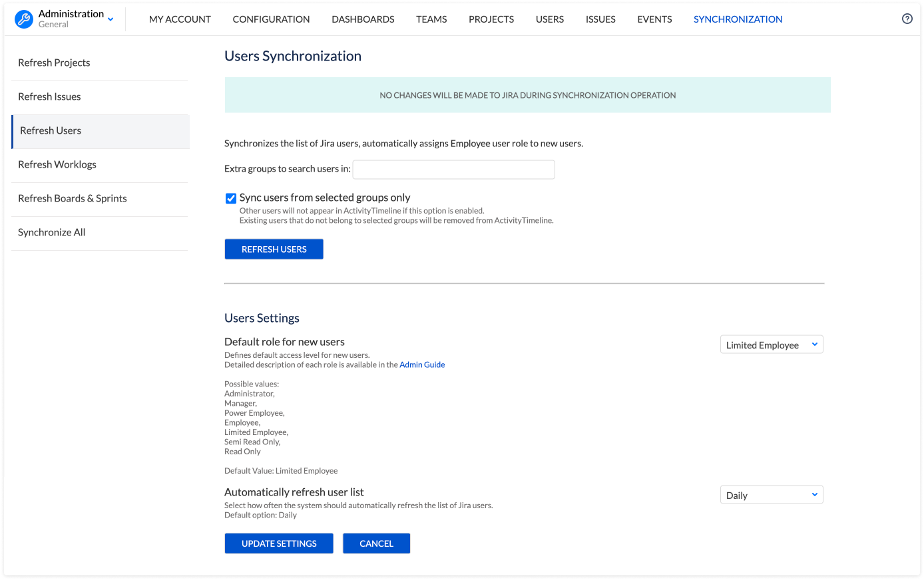Go to the My Account menu

click(x=180, y=19)
